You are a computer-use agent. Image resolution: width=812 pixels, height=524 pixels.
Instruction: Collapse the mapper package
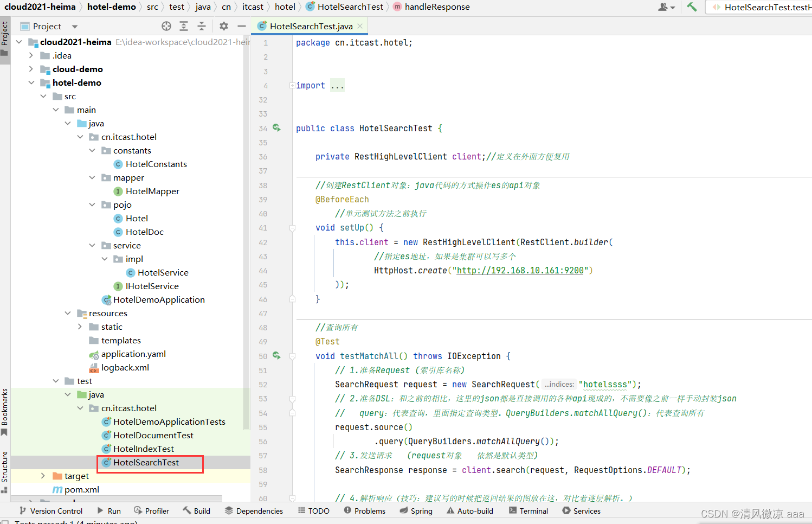pyautogui.click(x=92, y=177)
